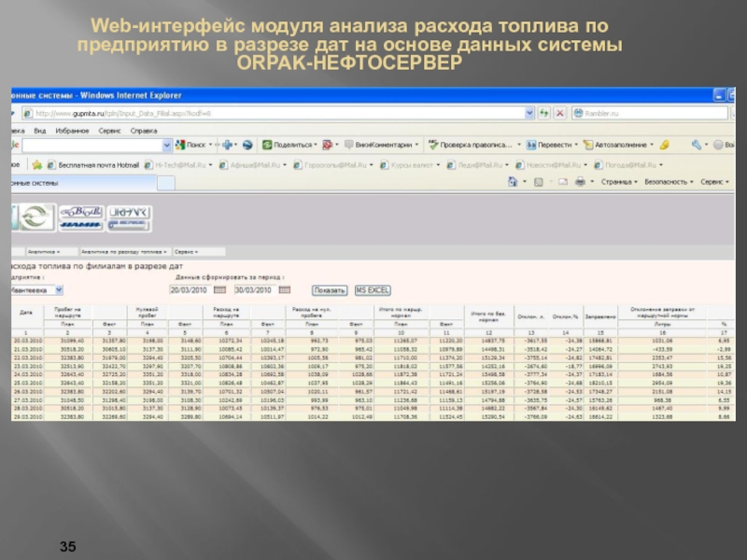Click the print icon in the command bar
Image resolution: width=747 pixels, height=560 pixels.
580,181
